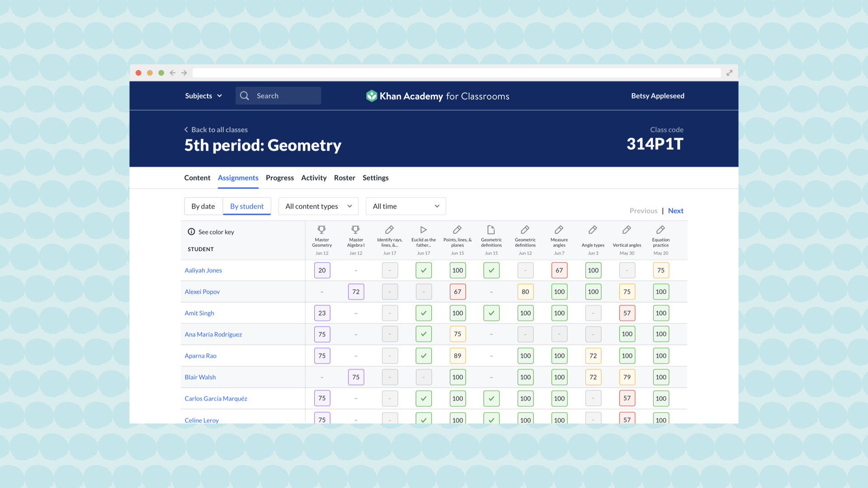Viewport: 868px width, 488px height.
Task: Open Aaliyah Jones student link
Action: tap(203, 270)
